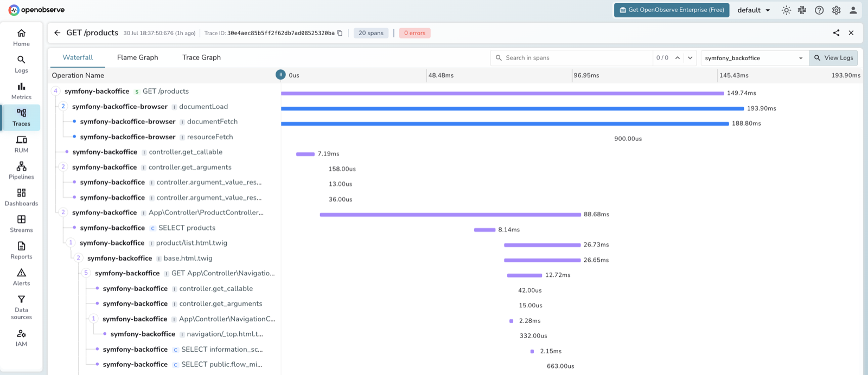This screenshot has height=375, width=868.
Task: Click the Operation Name column header
Action: point(78,75)
